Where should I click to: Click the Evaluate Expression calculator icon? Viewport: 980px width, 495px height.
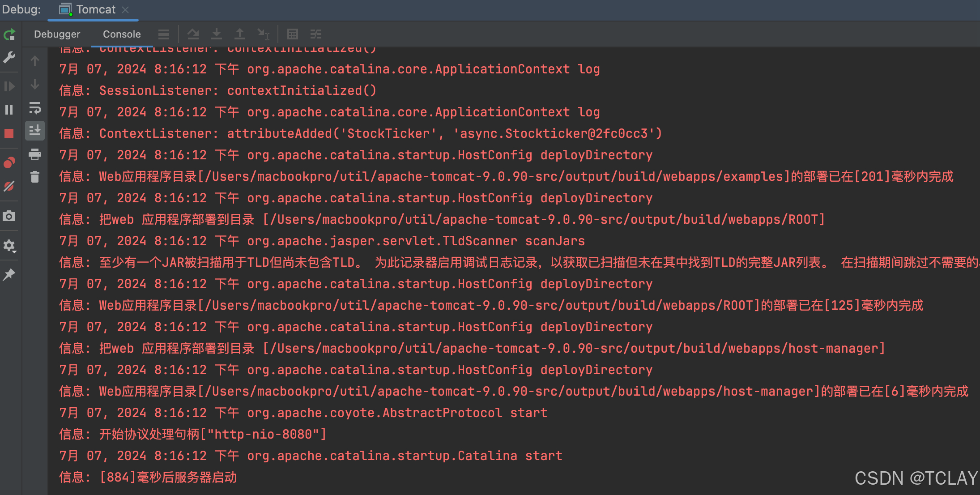click(x=293, y=34)
